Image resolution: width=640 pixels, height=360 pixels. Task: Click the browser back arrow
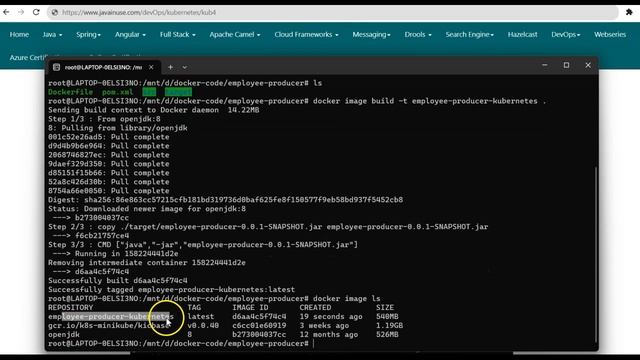[x=6, y=12]
